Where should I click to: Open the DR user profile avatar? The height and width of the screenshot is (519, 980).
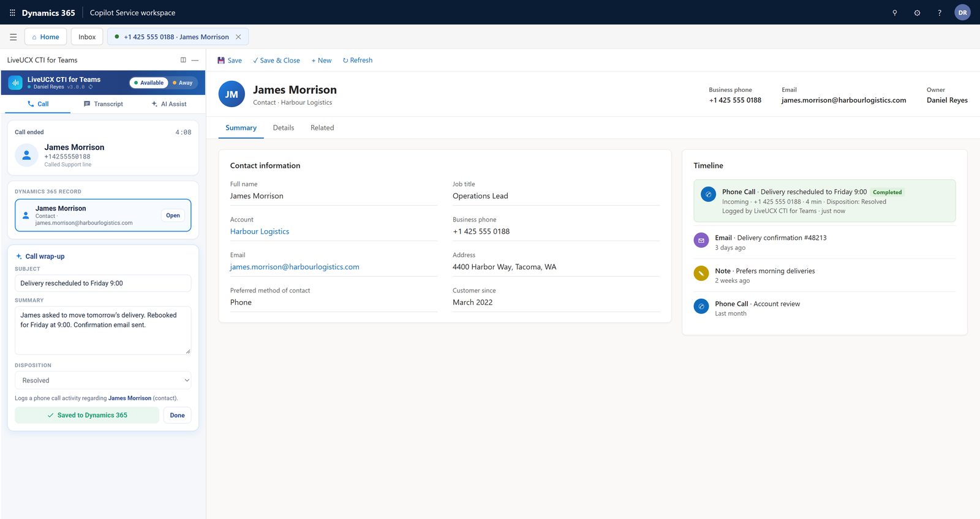(x=963, y=13)
